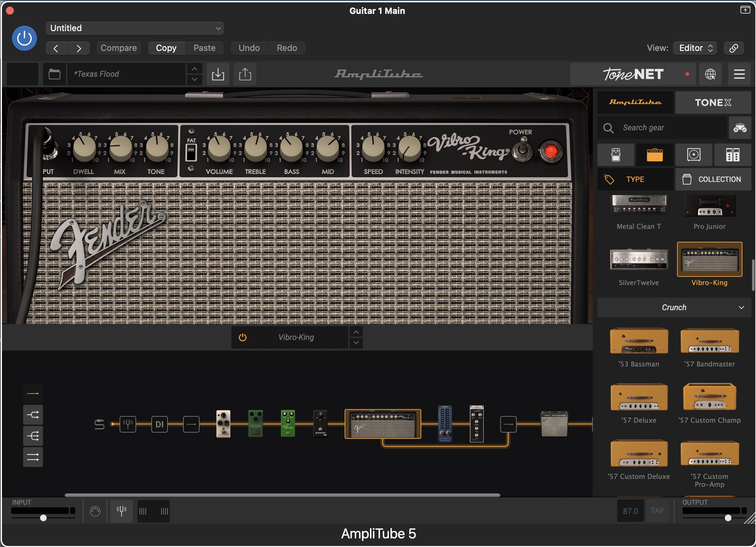Screen dimensions: 756x547
Task: Step to previous preset with up arrow
Action: pyautogui.click(x=195, y=69)
